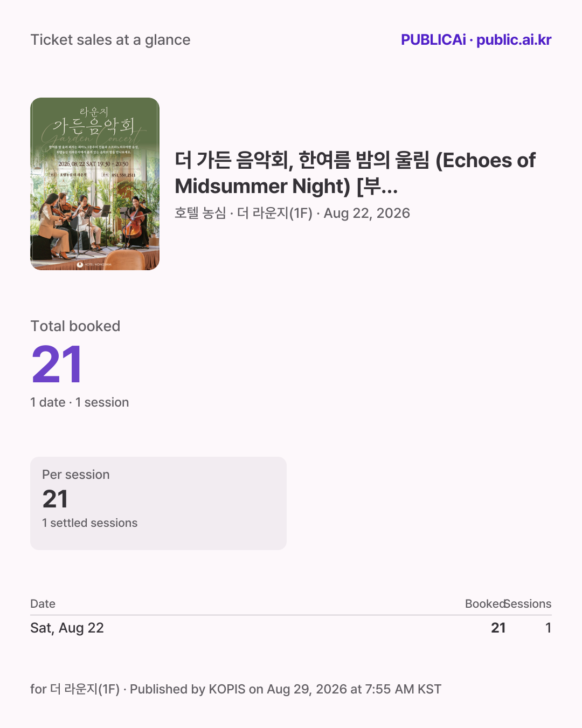Click the 1 date · 1 session text

click(80, 402)
